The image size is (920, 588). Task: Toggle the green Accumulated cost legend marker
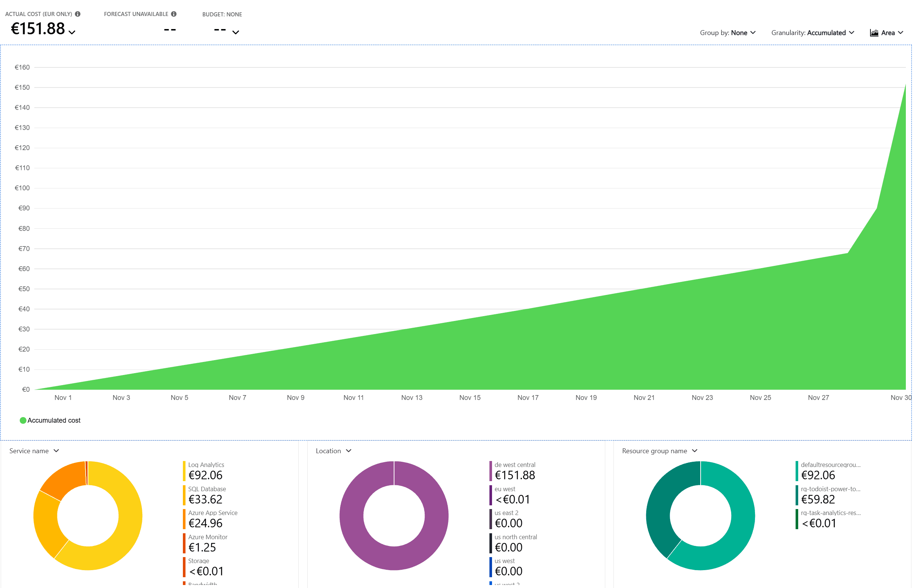[x=23, y=420]
